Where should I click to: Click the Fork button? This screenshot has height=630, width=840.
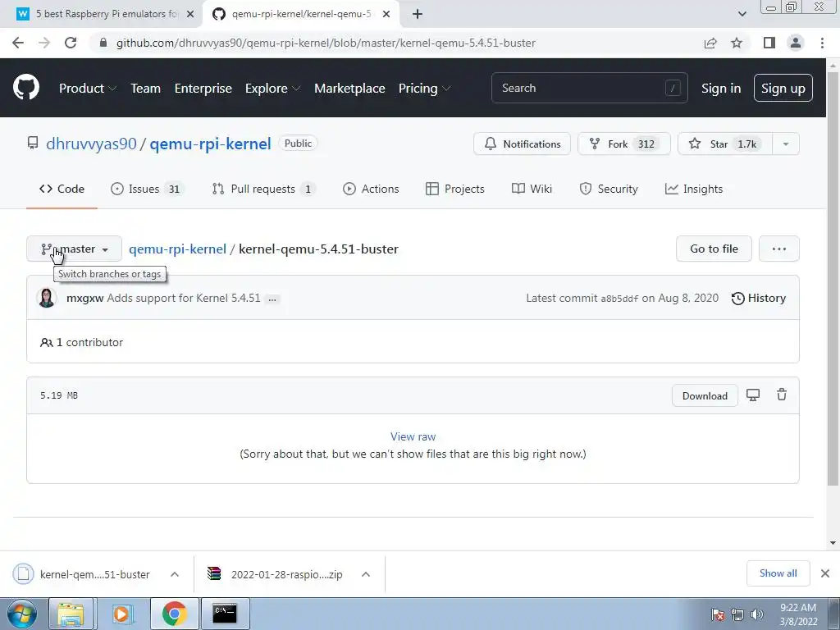623,144
